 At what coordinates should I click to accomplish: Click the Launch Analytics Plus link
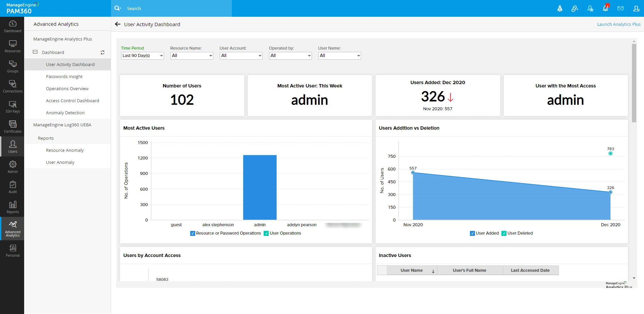(619, 24)
